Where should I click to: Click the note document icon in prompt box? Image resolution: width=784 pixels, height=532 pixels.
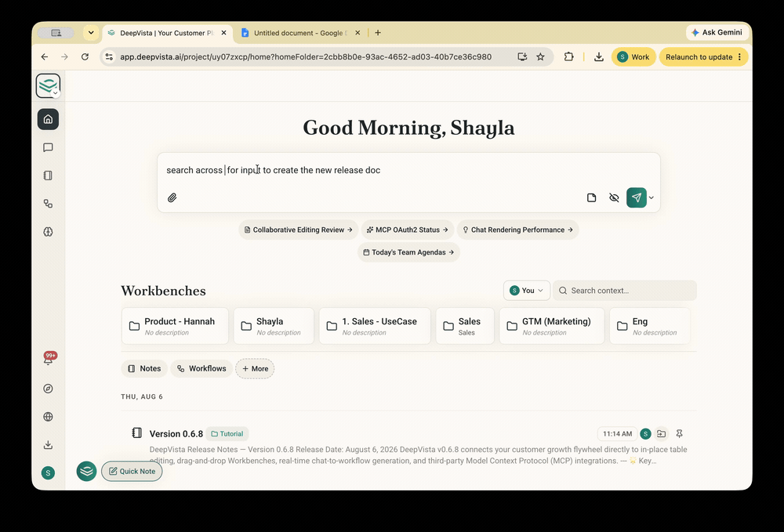point(591,197)
